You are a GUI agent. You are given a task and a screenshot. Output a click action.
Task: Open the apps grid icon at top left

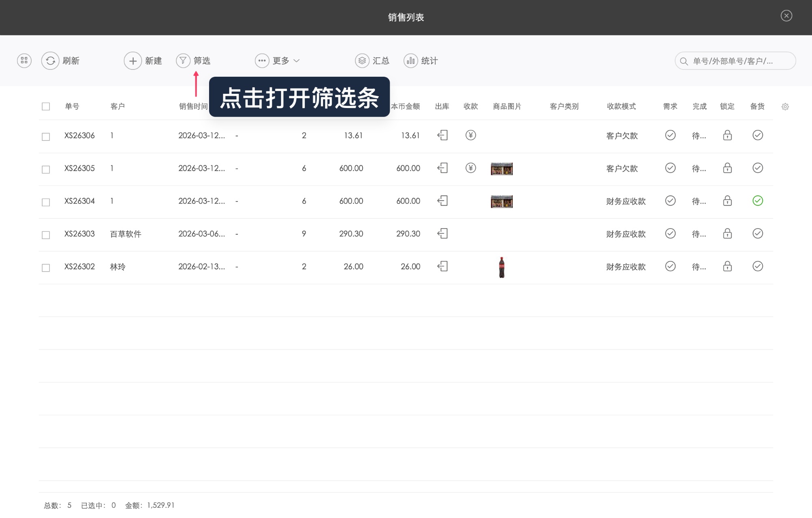click(x=24, y=60)
